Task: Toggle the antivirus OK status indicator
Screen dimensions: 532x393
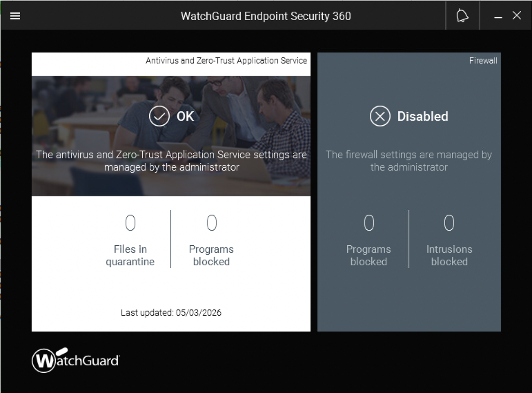Action: 159,116
